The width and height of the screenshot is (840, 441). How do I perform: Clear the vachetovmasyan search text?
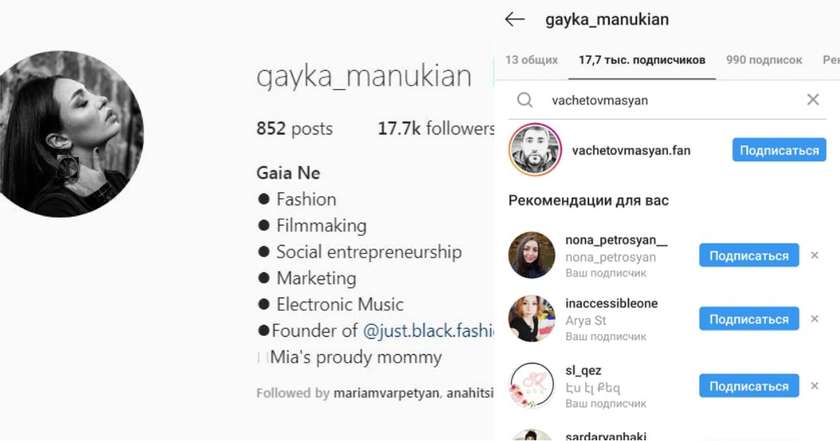click(813, 99)
